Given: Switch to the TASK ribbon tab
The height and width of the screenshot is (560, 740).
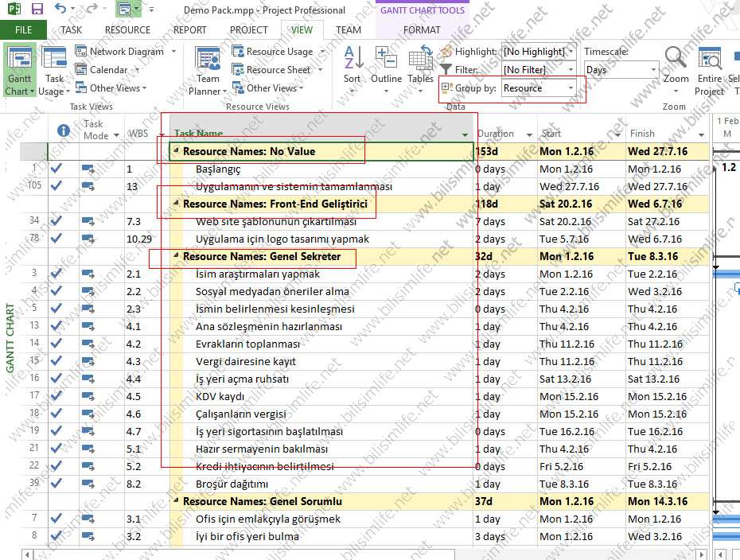Looking at the screenshot, I should pos(72,29).
